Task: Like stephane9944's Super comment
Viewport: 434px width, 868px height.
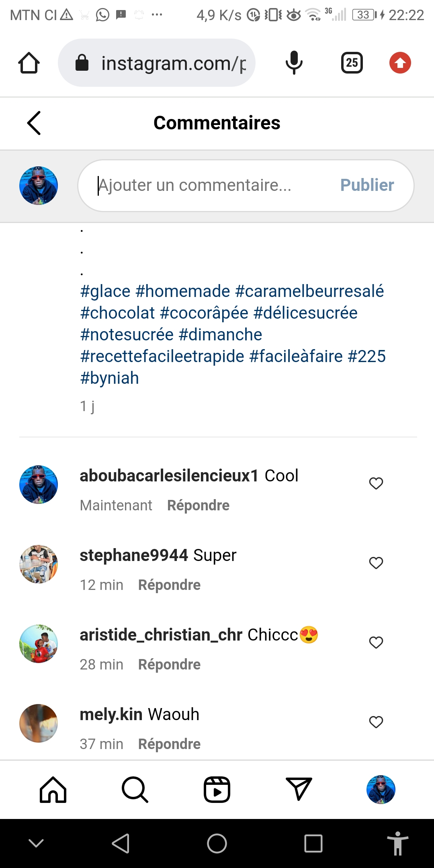Action: (x=376, y=563)
